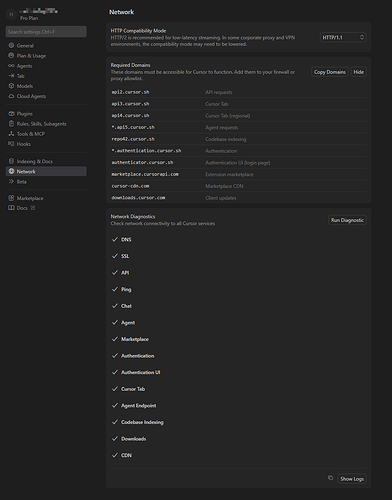
Task: Click the Tools & MCP icon
Action: pos(11,134)
